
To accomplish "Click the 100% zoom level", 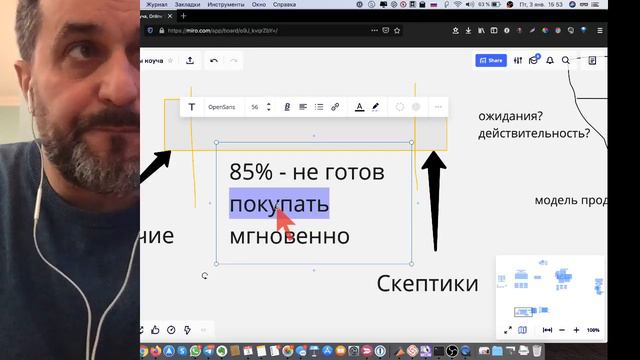I will pos(593,330).
